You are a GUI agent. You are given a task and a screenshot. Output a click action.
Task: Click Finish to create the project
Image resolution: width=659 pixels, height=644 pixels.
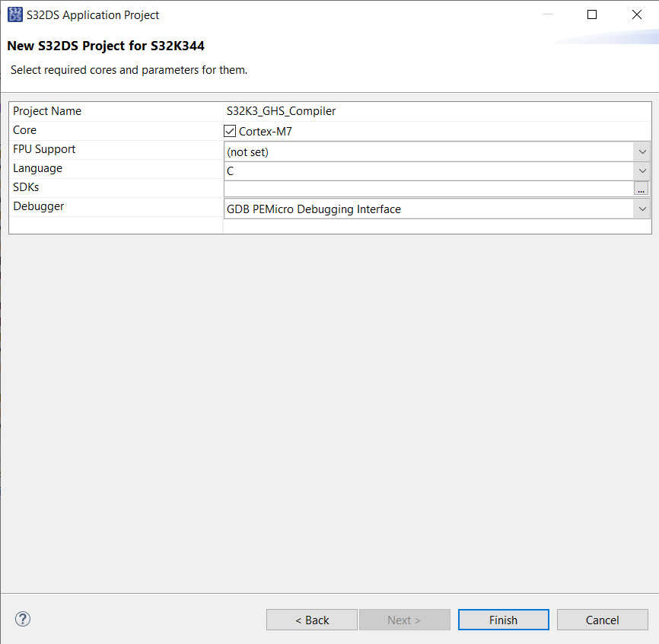(503, 619)
